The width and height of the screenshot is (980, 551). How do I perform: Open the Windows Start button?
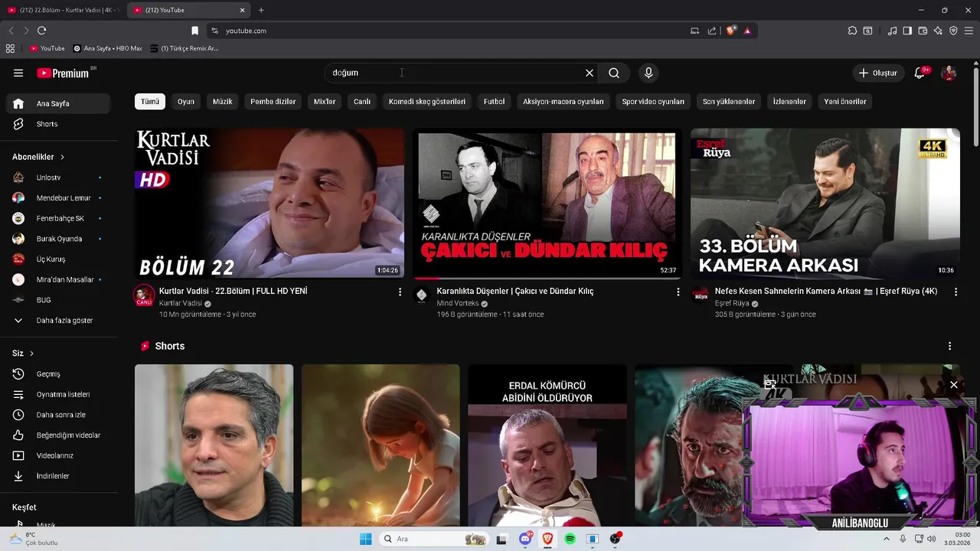coord(365,539)
